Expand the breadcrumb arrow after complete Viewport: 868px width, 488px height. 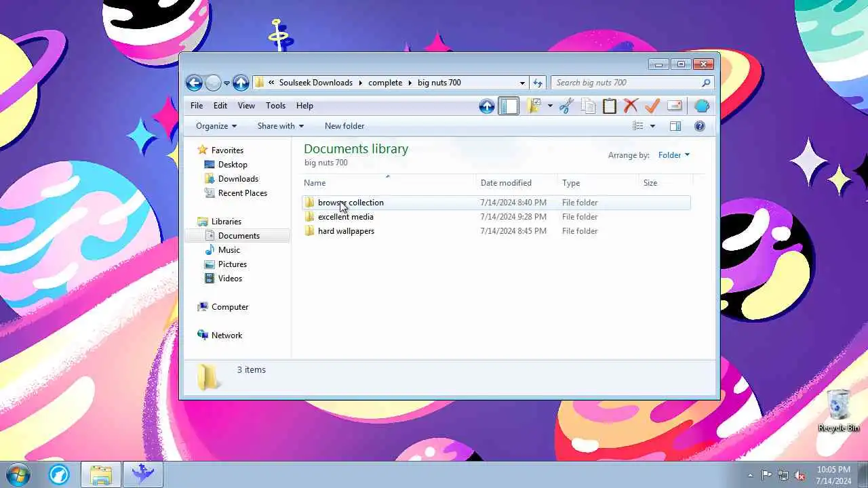coord(410,83)
